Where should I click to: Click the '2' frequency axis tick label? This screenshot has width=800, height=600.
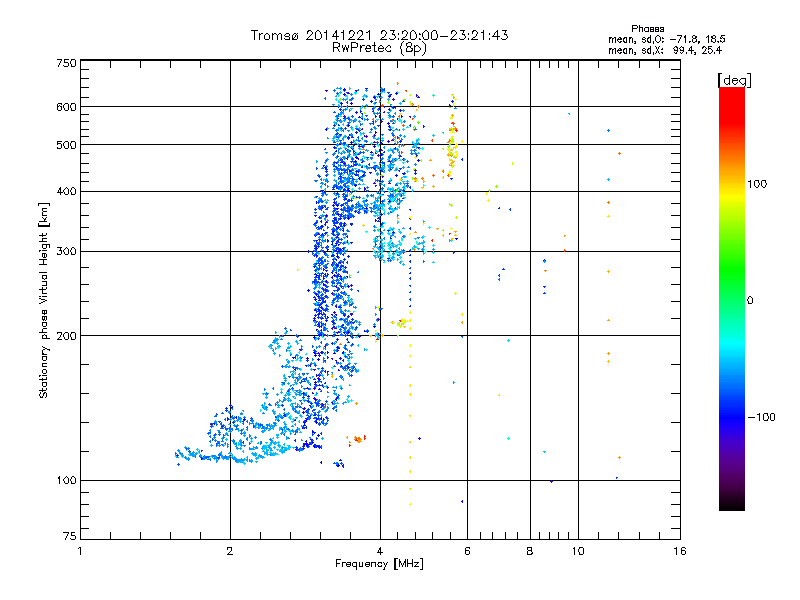230,551
